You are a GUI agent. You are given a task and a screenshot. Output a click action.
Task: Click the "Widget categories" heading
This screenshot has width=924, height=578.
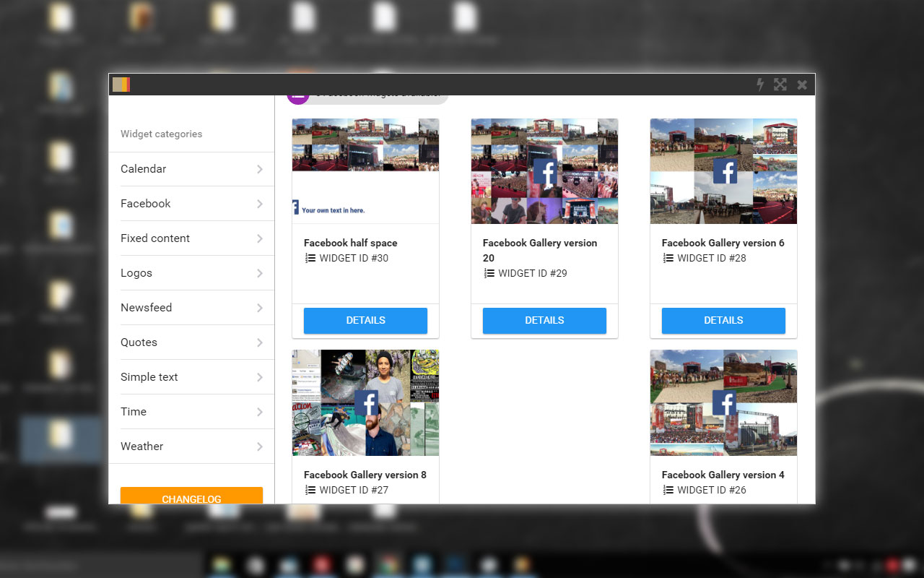[162, 134]
